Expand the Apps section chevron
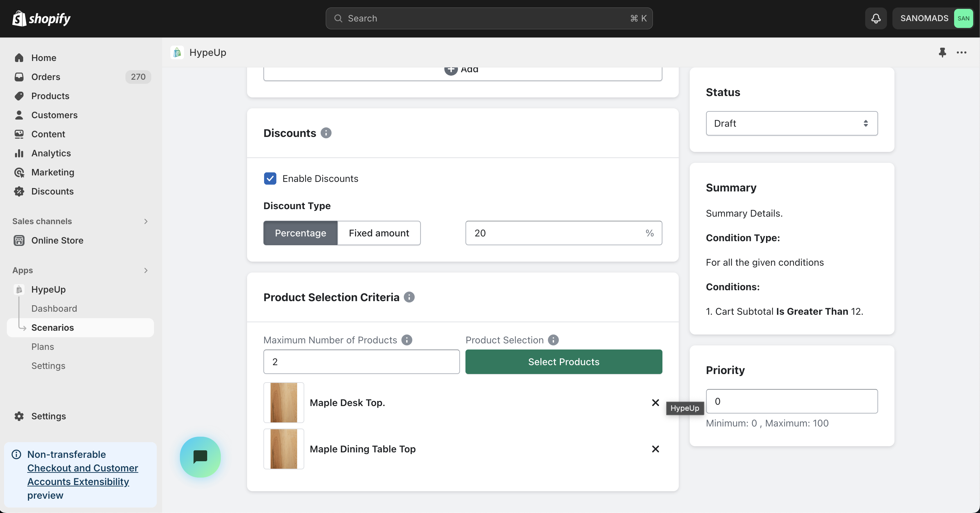The height and width of the screenshot is (513, 980). 146,270
